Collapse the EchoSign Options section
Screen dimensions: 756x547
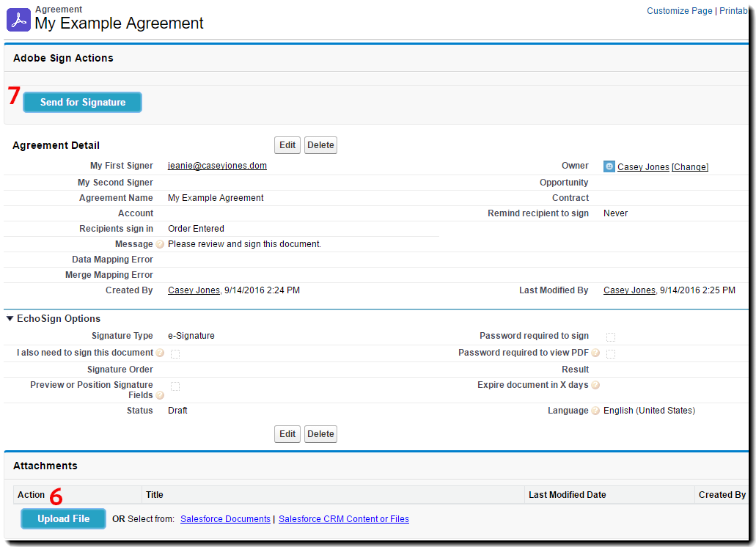pyautogui.click(x=10, y=319)
